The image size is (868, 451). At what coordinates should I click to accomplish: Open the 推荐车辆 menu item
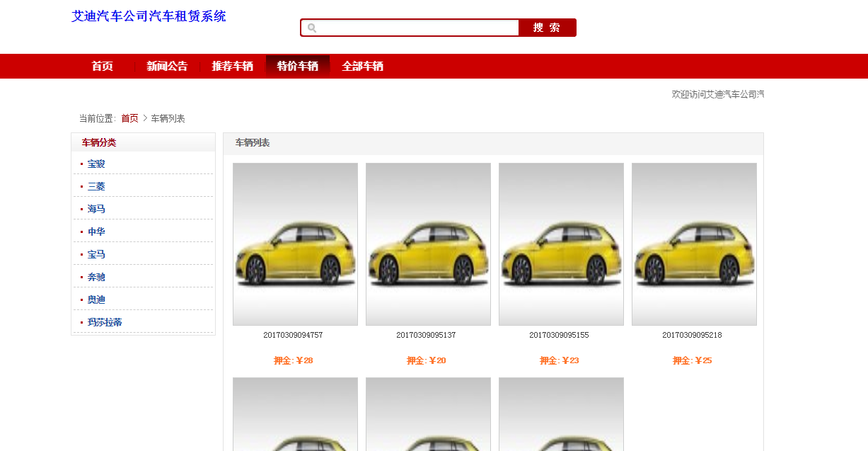(232, 67)
